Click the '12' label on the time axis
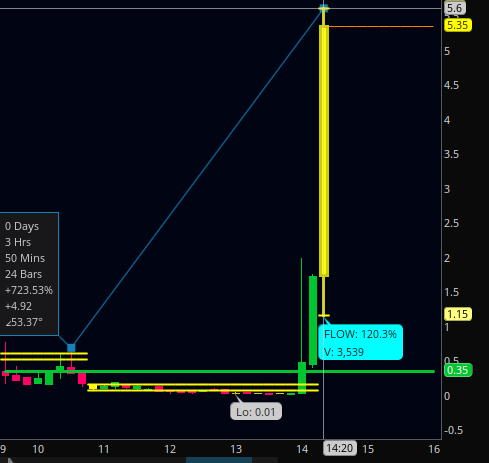The image size is (489, 463). tap(170, 449)
